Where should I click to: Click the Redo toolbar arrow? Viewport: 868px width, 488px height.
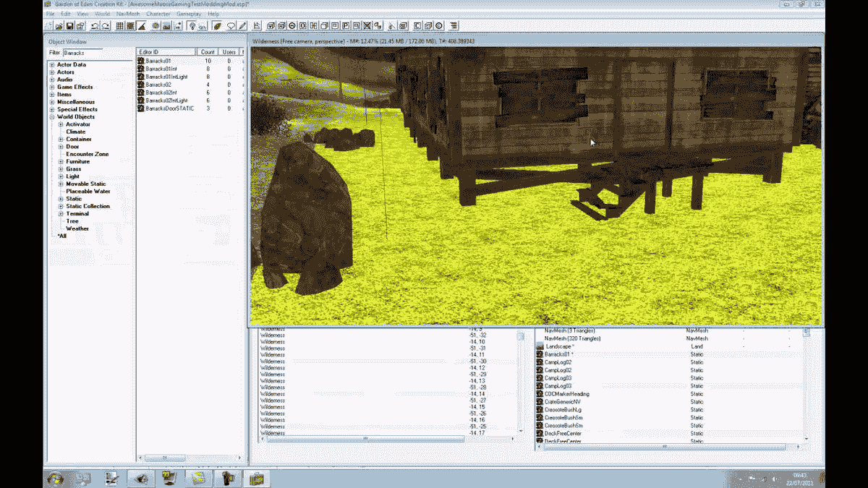coord(105,26)
